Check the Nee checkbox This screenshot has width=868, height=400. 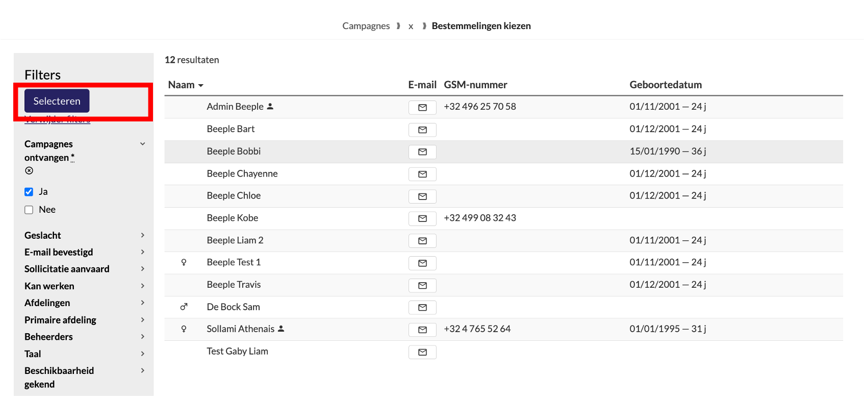click(29, 210)
